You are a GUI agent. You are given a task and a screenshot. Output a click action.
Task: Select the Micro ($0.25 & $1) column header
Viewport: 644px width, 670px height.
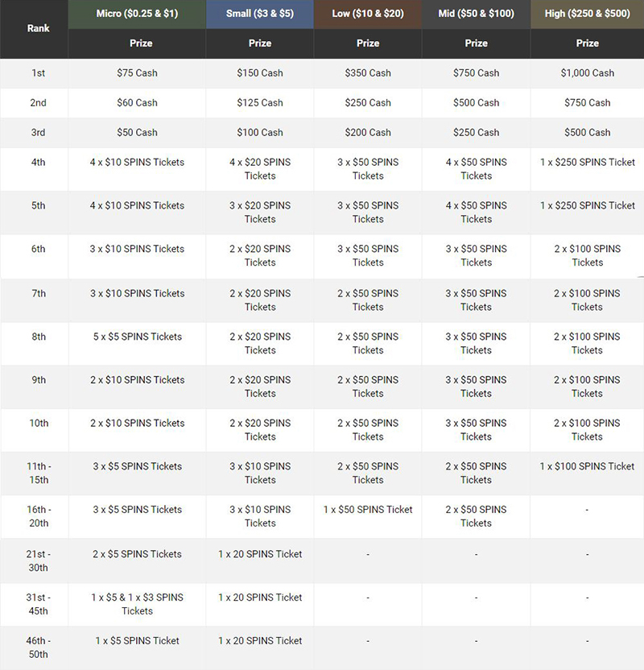click(137, 14)
